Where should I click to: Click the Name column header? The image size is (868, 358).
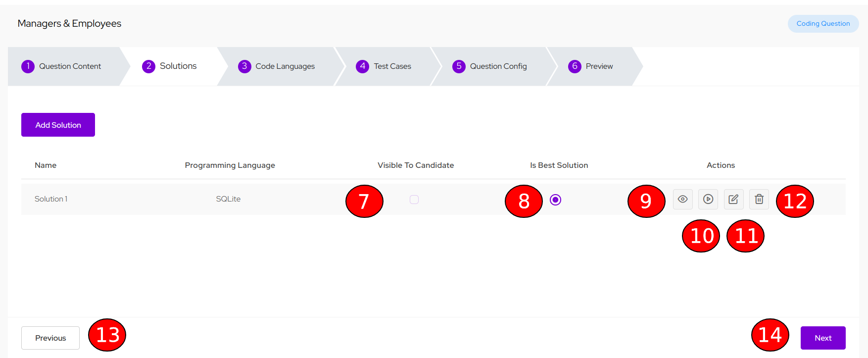click(46, 165)
